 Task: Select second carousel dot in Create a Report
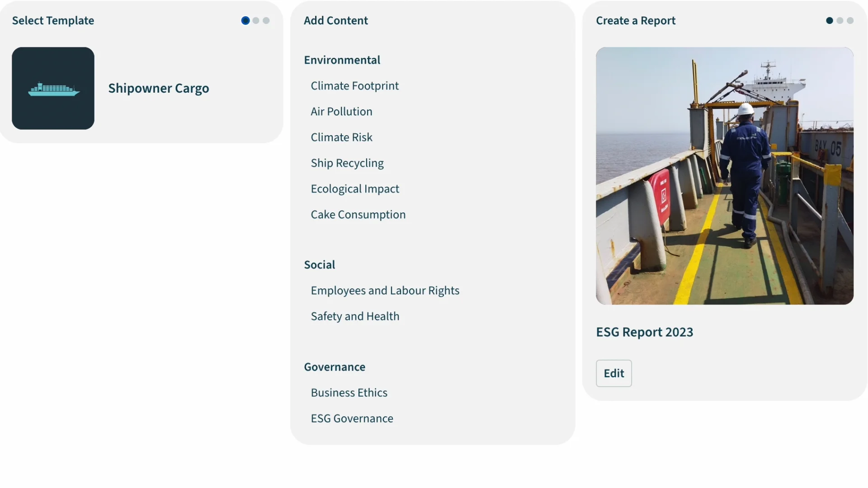840,21
